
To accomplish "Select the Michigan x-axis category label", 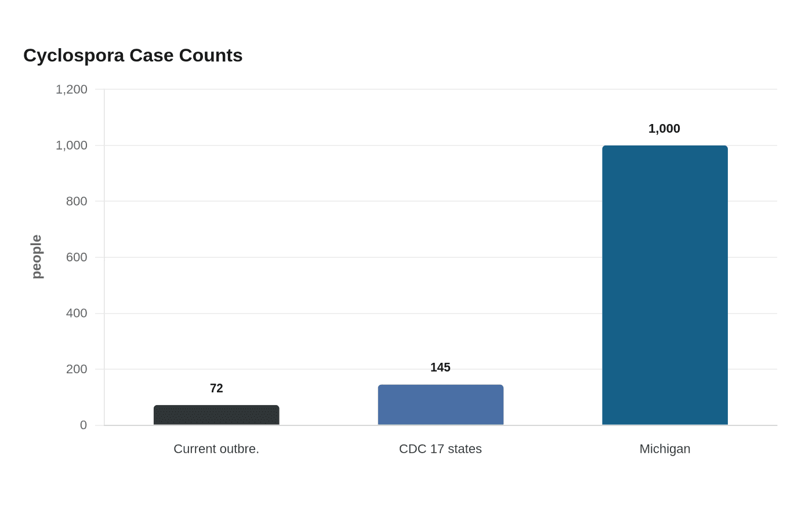I will [x=665, y=449].
